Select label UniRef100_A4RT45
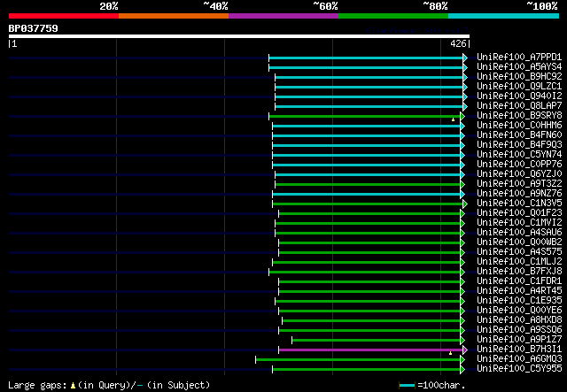Viewport: 567px width, 392px height. tap(519, 291)
